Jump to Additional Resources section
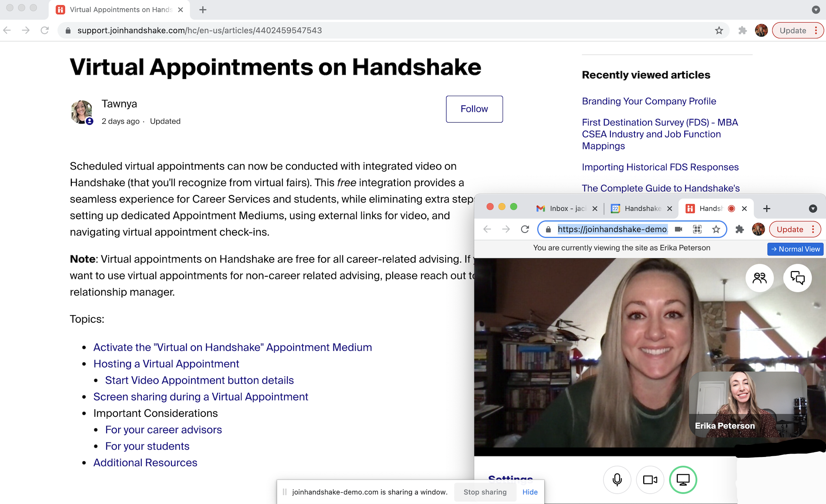Viewport: 826px width, 504px height. [145, 462]
